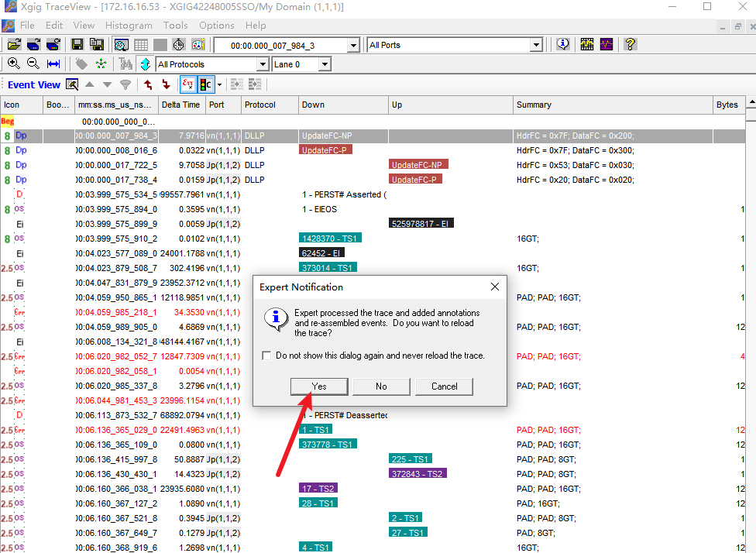Viewport: 756px width, 553px height.
Task: Click the binoculars find icon
Action: pos(125,64)
